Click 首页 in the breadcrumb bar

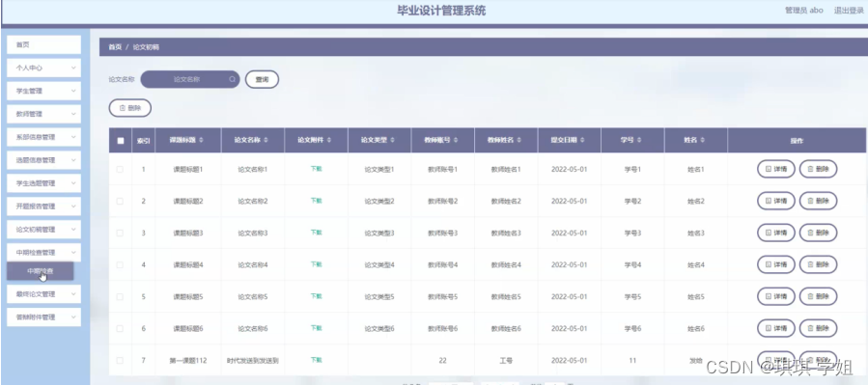[115, 47]
